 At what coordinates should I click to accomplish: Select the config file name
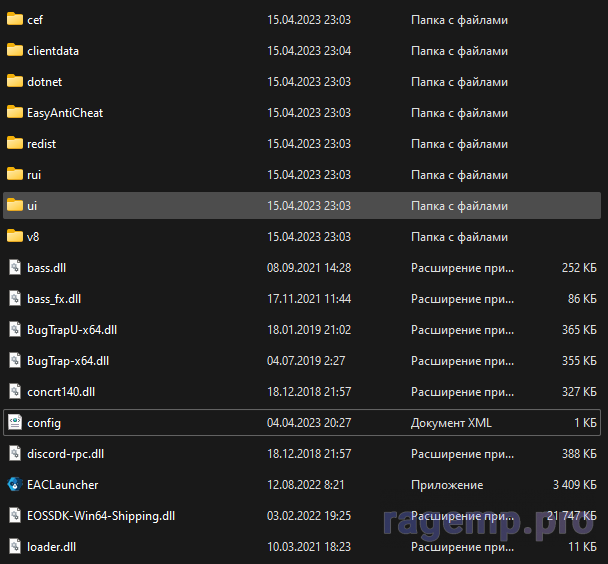click(44, 423)
